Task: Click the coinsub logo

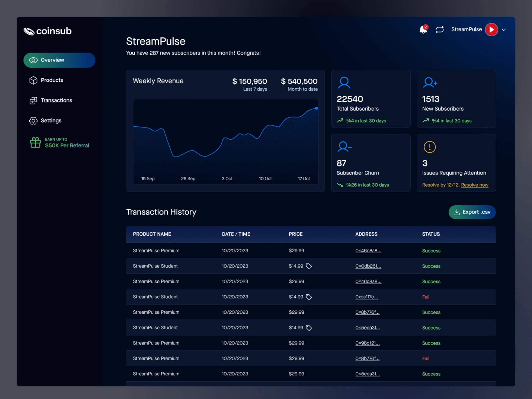Action: pos(48,31)
